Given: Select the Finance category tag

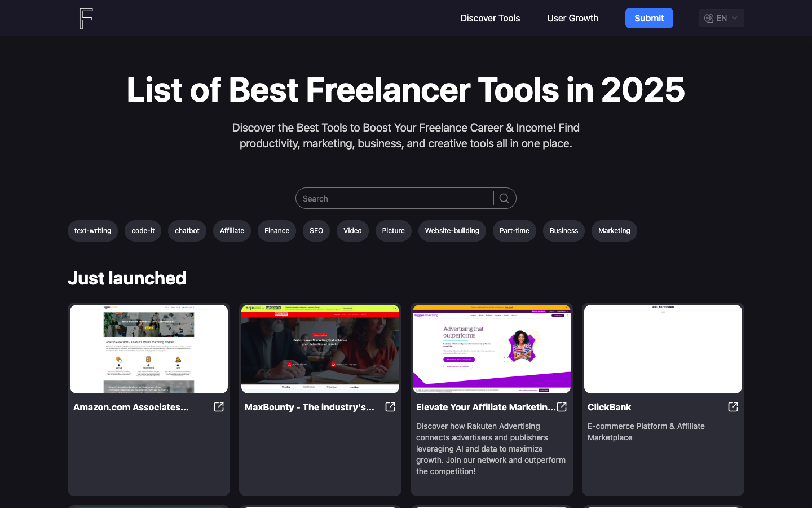Looking at the screenshot, I should (x=277, y=231).
